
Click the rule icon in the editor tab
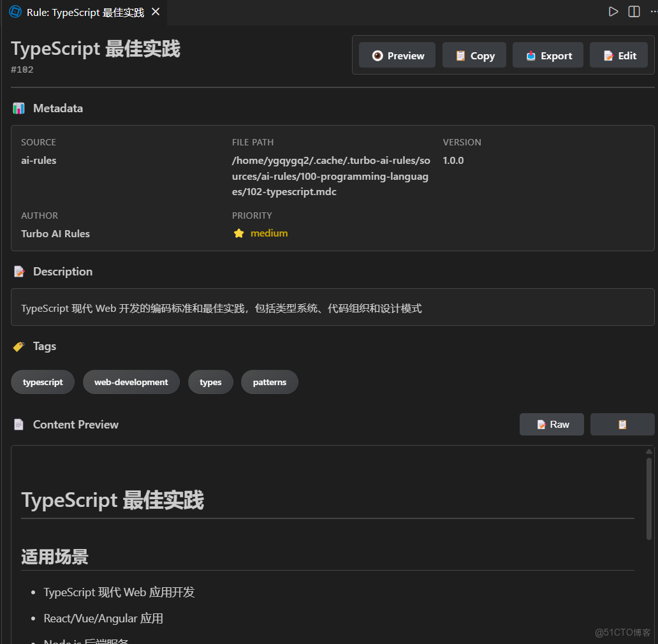click(x=14, y=11)
